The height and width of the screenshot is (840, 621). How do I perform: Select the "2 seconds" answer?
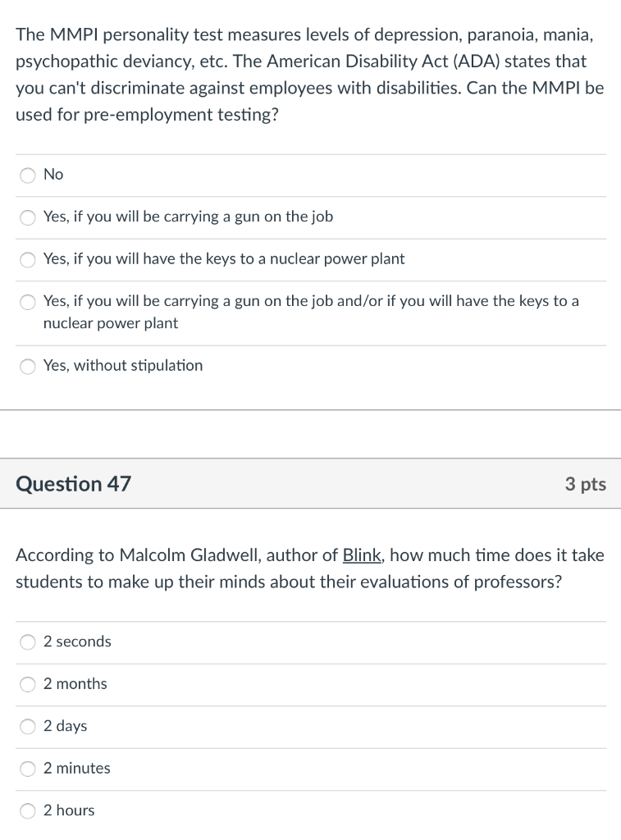[x=28, y=642]
